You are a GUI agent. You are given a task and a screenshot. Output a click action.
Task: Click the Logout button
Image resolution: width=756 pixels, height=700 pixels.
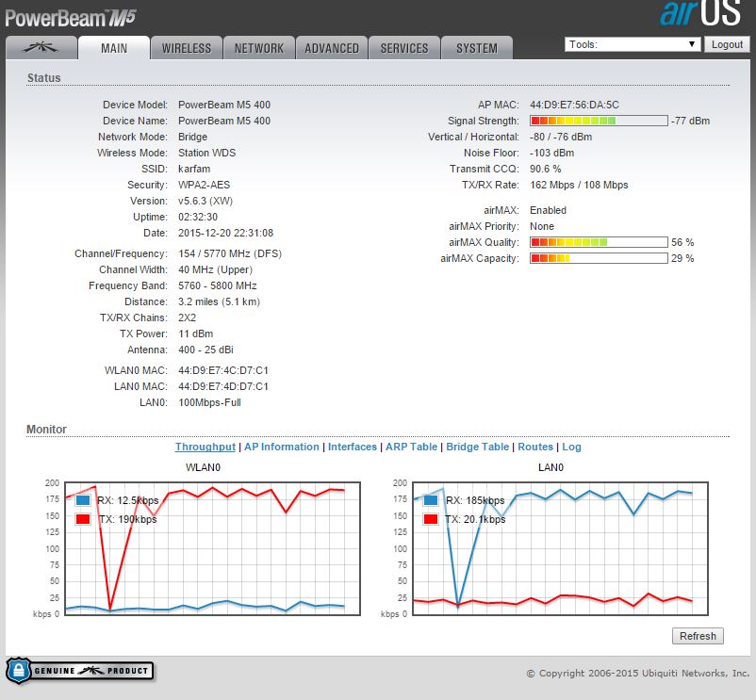point(727,44)
